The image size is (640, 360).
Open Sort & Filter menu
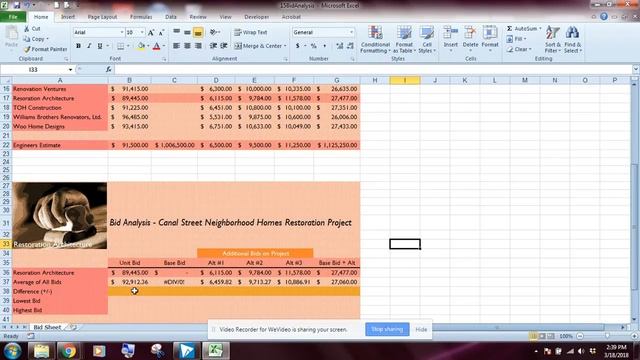552,40
